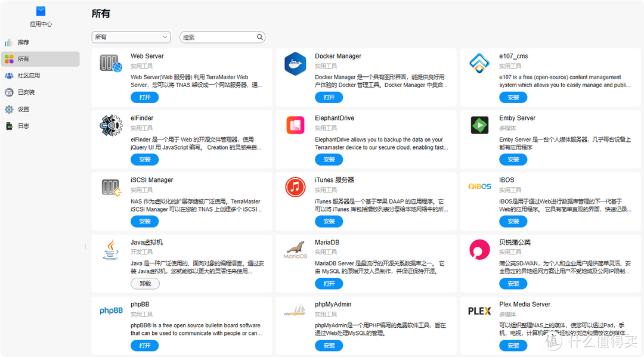Click the iTunes server music icon

[x=295, y=187]
